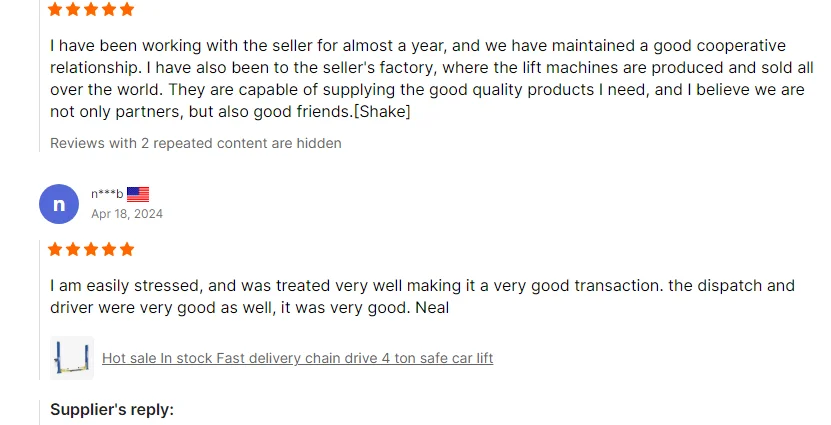Click the n***b reviewer username
831x425 pixels.
pos(107,194)
